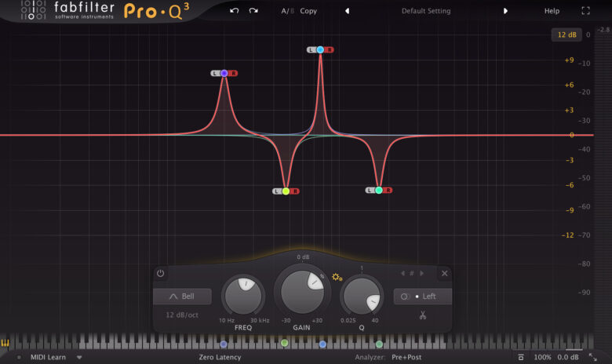612x364 pixels.
Task: Open the 12 dB display range selector
Action: tap(566, 35)
